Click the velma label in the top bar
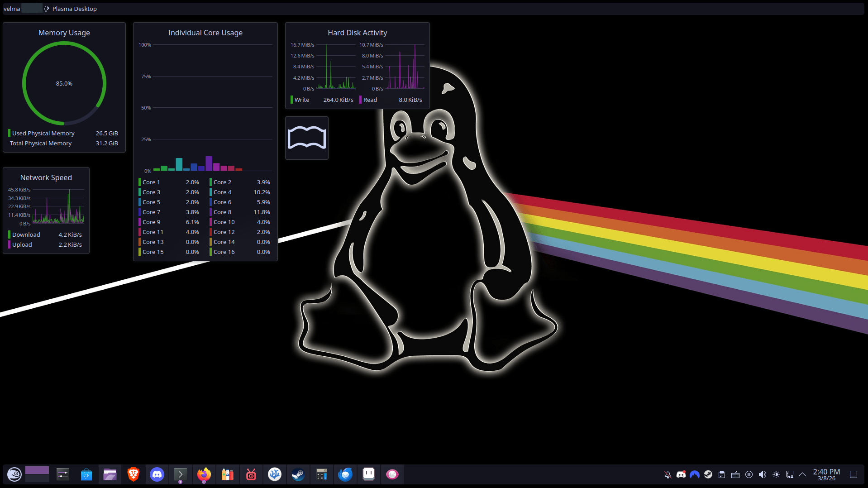 12,9
